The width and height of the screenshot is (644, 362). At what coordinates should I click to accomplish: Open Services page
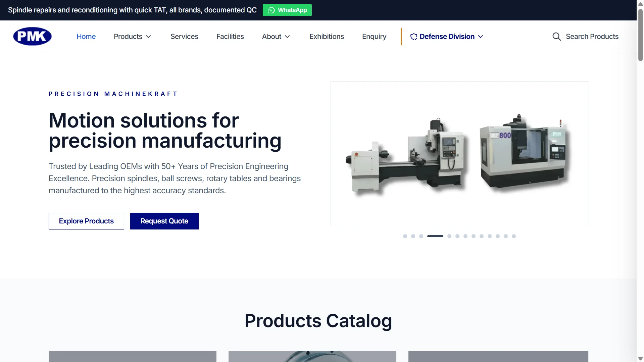[184, 37]
